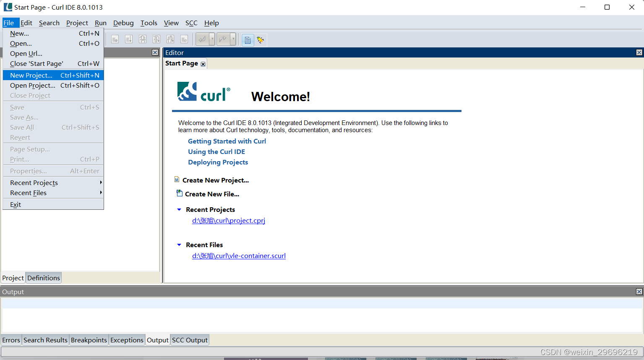Click the Create New File icon on Start Page
The width and height of the screenshot is (644, 360).
click(180, 193)
